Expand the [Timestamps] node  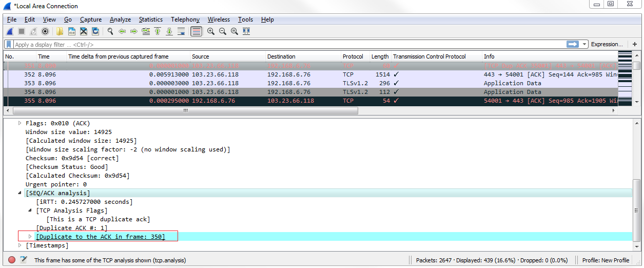pos(21,245)
